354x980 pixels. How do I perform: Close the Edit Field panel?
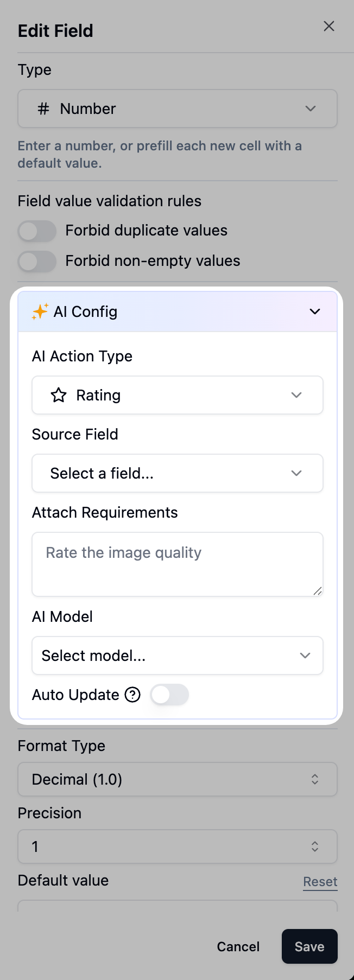pos(329,26)
